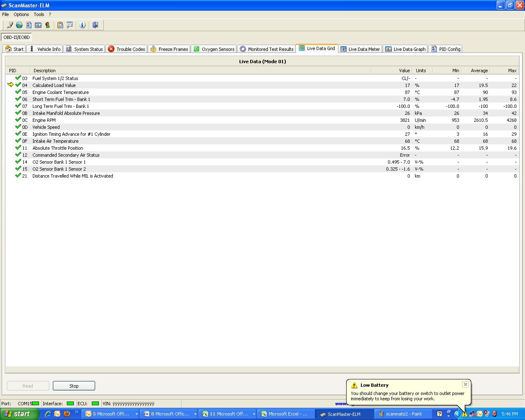The width and height of the screenshot is (525, 420).
Task: Toggle the green checkmark for PID 0C
Action: (x=18, y=120)
